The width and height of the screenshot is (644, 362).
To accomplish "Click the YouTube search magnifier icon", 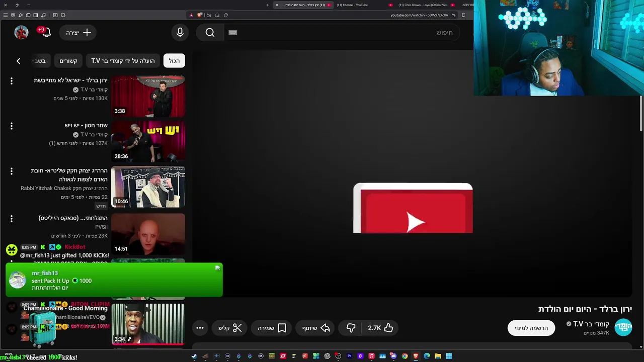I will (x=210, y=33).
